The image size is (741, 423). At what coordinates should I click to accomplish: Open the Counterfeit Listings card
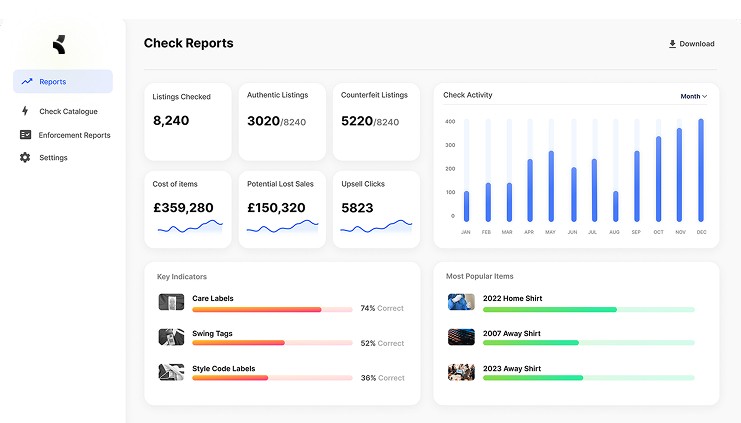click(376, 122)
